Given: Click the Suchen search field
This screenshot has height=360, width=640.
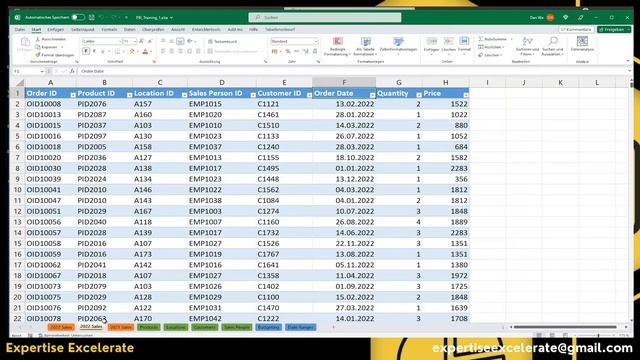Looking at the screenshot, I should coord(324,18).
